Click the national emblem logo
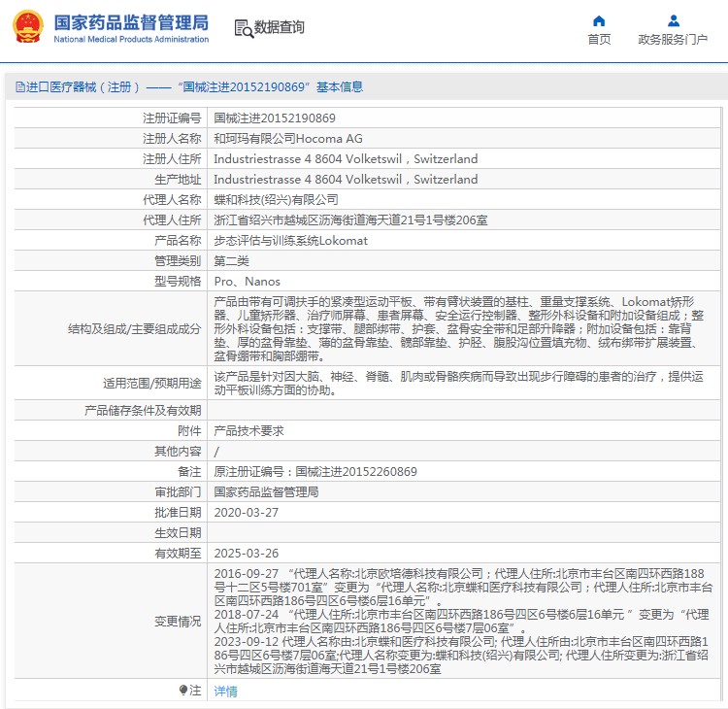The image size is (728, 709). pos(28,27)
